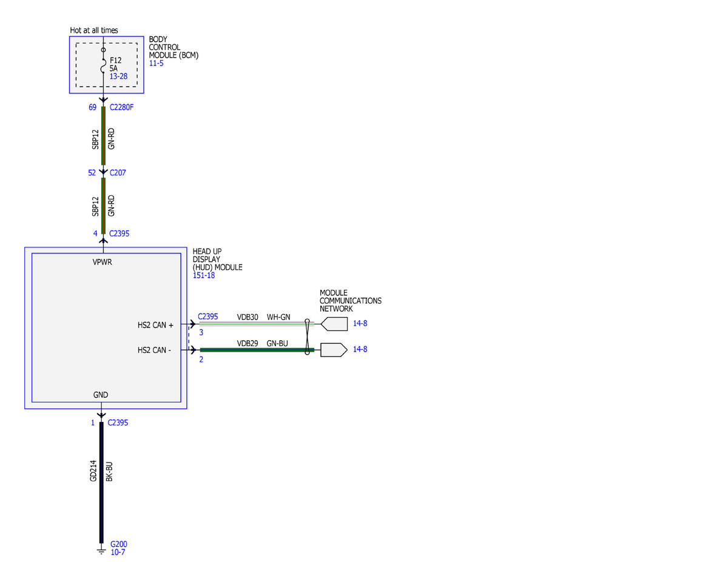Image resolution: width=728 pixels, height=562 pixels.
Task: Open the C2395 link beside pin 1
Action: 118,423
